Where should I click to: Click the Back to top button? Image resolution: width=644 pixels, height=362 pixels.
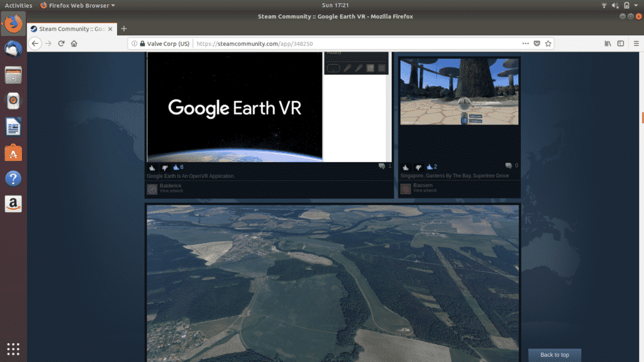554,354
